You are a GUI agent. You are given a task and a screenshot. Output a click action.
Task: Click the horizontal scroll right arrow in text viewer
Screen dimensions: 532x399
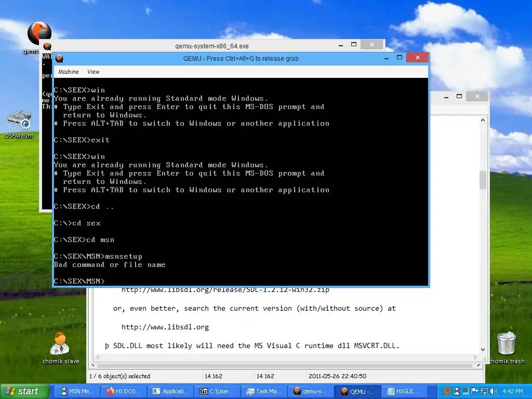(476, 357)
